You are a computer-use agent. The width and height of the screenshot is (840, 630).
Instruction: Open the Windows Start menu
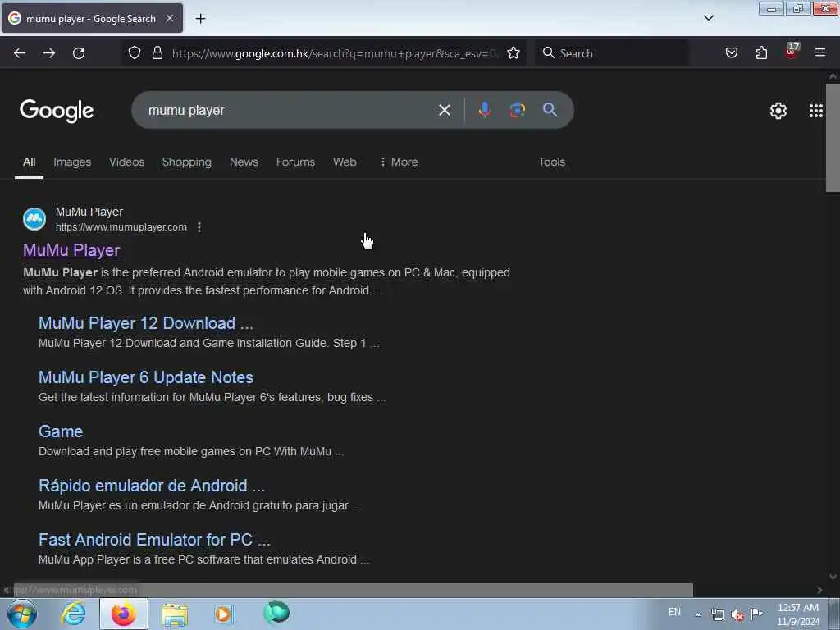22,614
